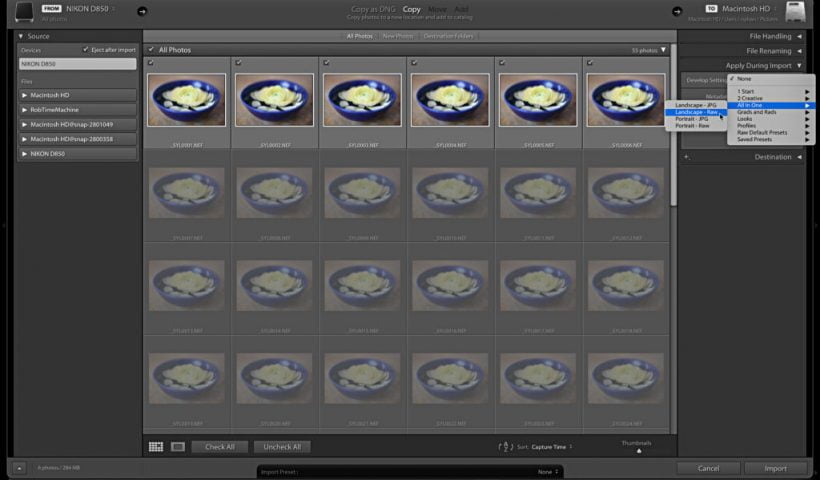Click the plus icon beside Destination
The image size is (820, 480).
point(687,157)
